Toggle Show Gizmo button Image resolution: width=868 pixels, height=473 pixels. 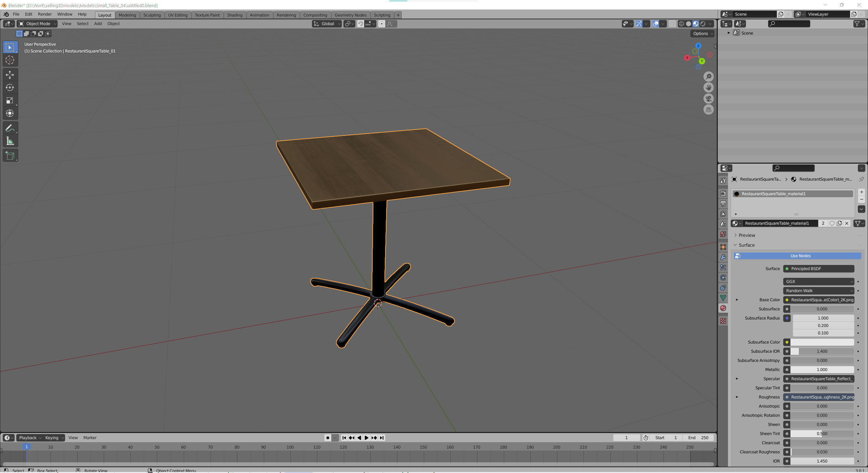click(638, 24)
